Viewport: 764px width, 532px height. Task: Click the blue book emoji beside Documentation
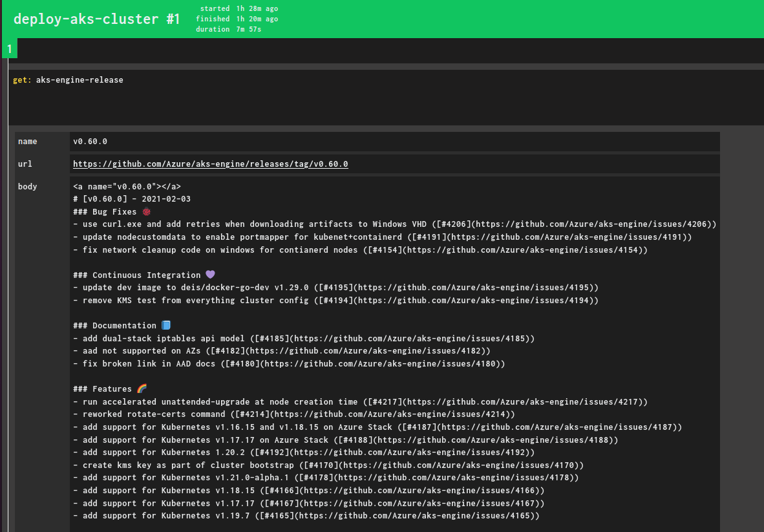tap(165, 325)
